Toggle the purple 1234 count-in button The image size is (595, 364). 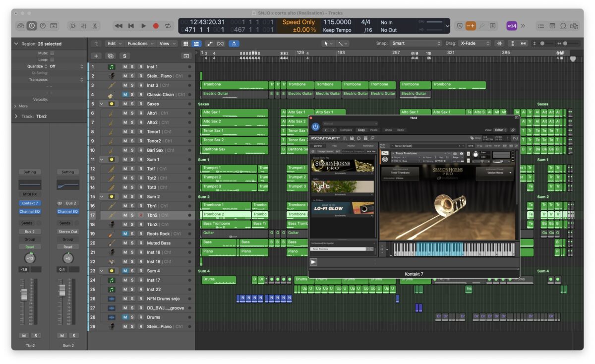pyautogui.click(x=512, y=26)
